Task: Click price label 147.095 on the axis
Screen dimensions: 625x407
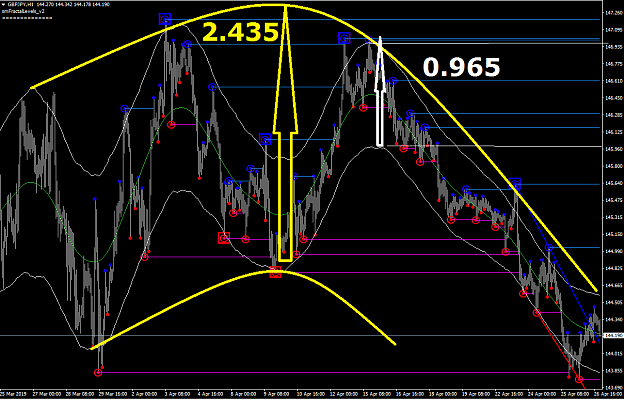Action: point(614,30)
